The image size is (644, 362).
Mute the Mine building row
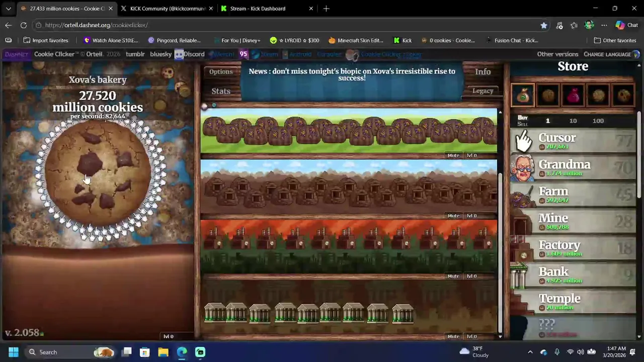[453, 216]
